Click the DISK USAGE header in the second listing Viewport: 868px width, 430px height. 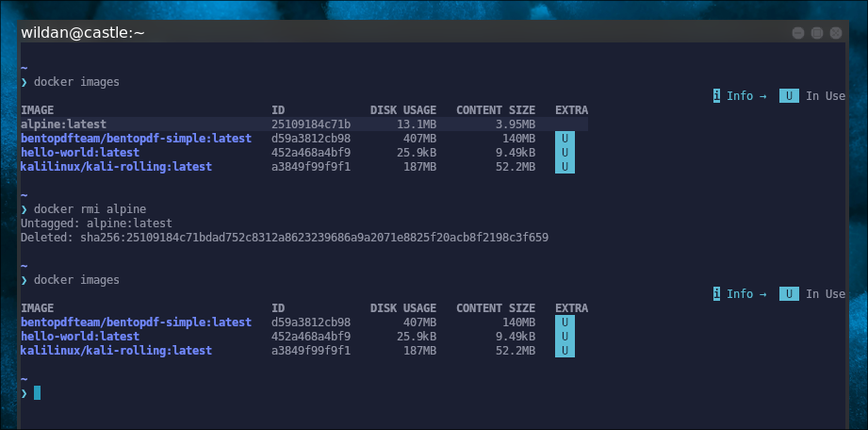(402, 308)
